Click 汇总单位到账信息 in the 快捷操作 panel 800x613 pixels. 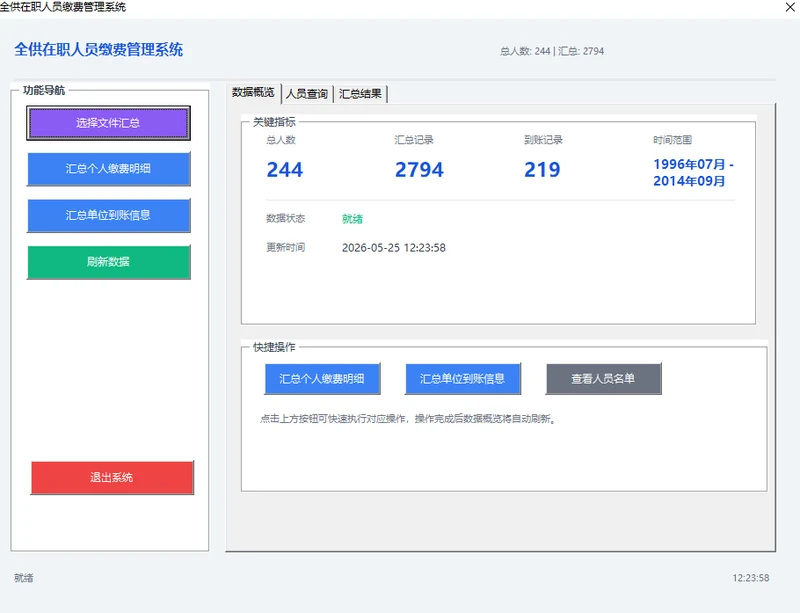point(463,379)
